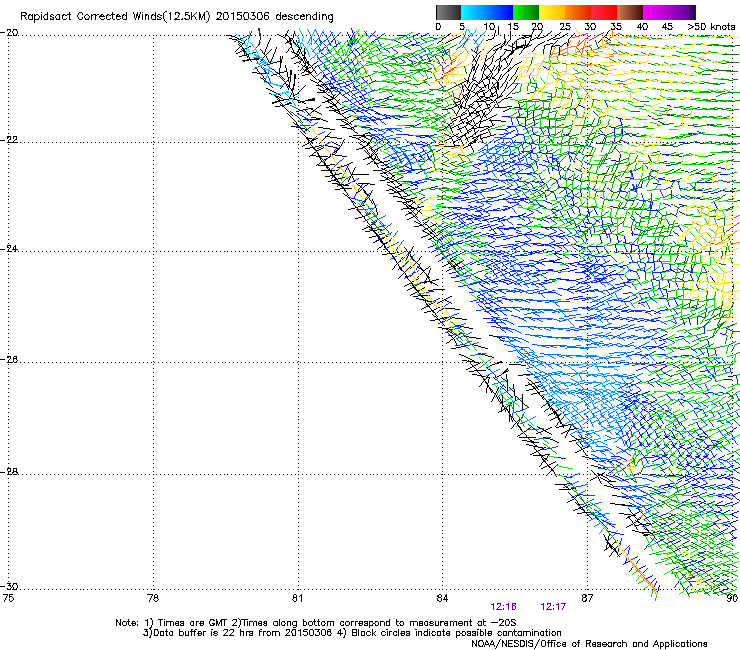The width and height of the screenshot is (740, 650).
Task: Select the note line '3)Data buffer is 22 hrs'
Action: 352,633
